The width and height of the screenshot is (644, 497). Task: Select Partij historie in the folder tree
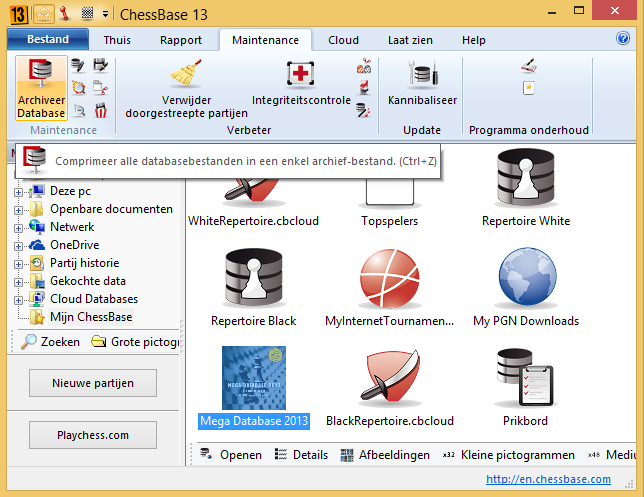84,263
